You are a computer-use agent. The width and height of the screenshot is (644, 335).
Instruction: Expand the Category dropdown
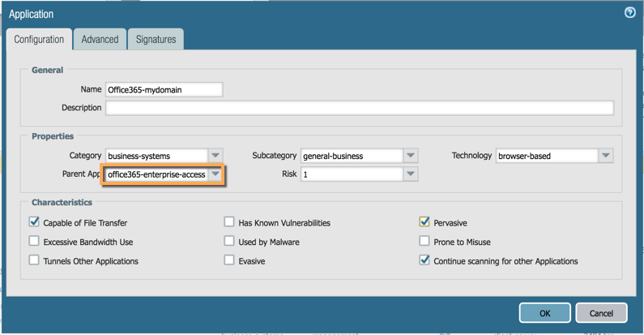point(215,155)
